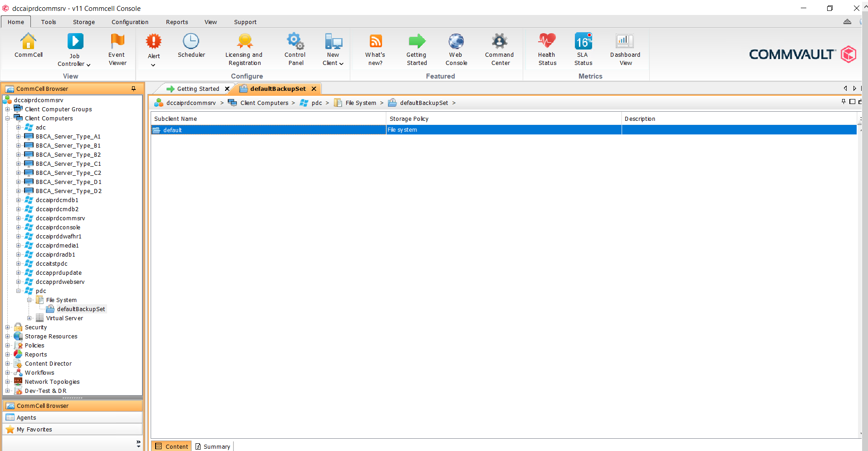Open Getting Started from ribbon
Image resolution: width=868 pixels, height=451 pixels.
(x=417, y=49)
